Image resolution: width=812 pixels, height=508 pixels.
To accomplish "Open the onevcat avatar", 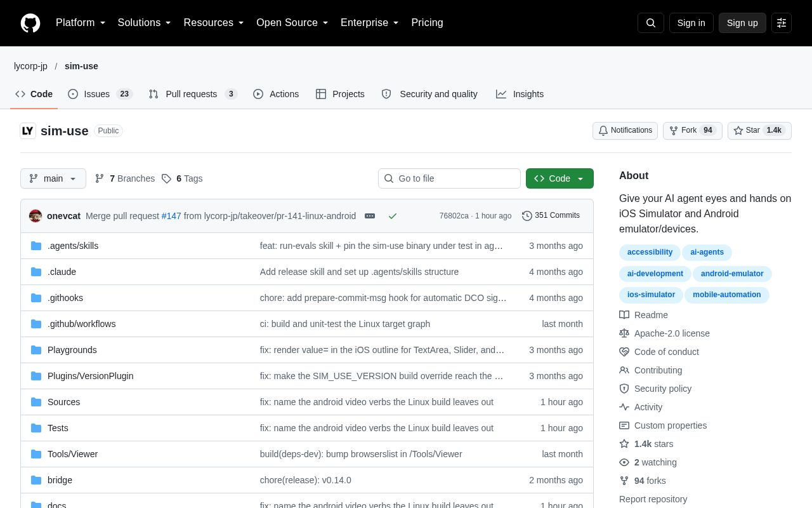I will (x=36, y=216).
